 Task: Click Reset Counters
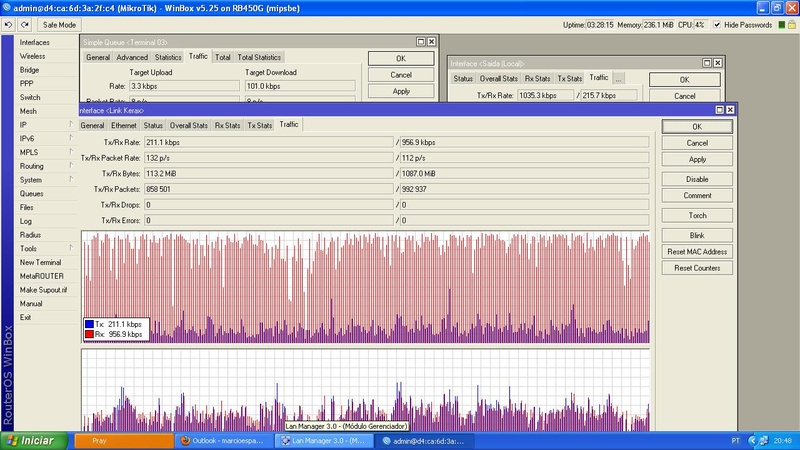(x=697, y=268)
